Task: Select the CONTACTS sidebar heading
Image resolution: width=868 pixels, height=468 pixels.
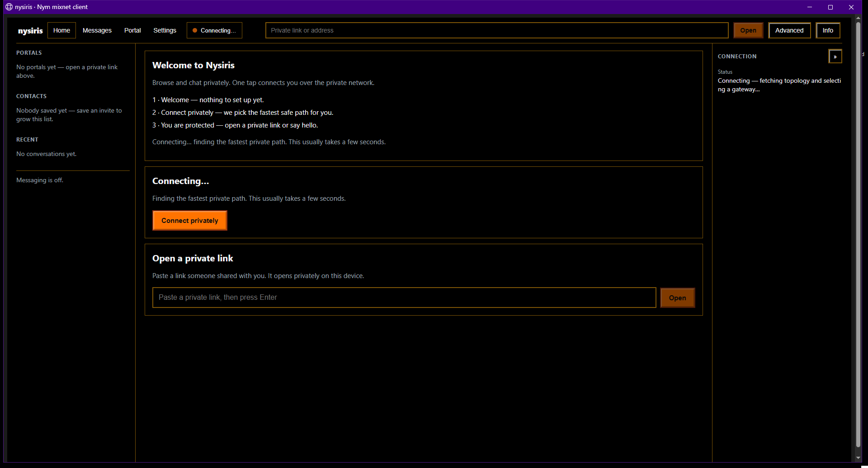Action: (x=31, y=96)
